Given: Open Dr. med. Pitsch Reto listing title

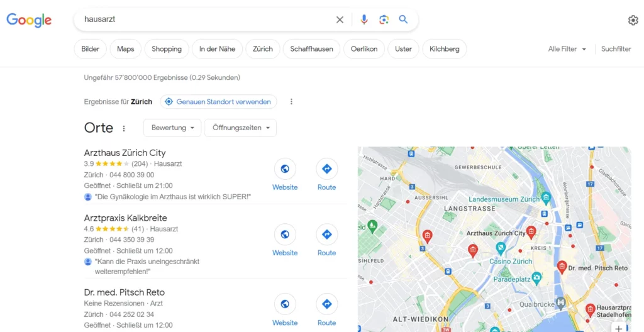Looking at the screenshot, I should tap(125, 292).
